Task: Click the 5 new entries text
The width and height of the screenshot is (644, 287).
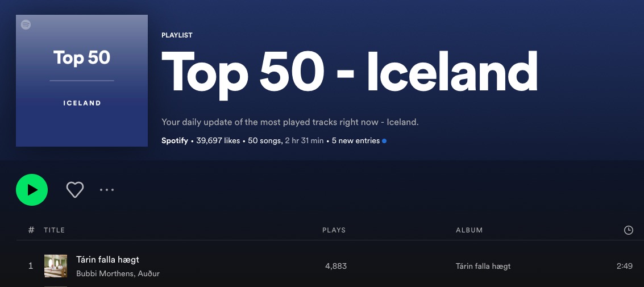Action: tap(356, 140)
